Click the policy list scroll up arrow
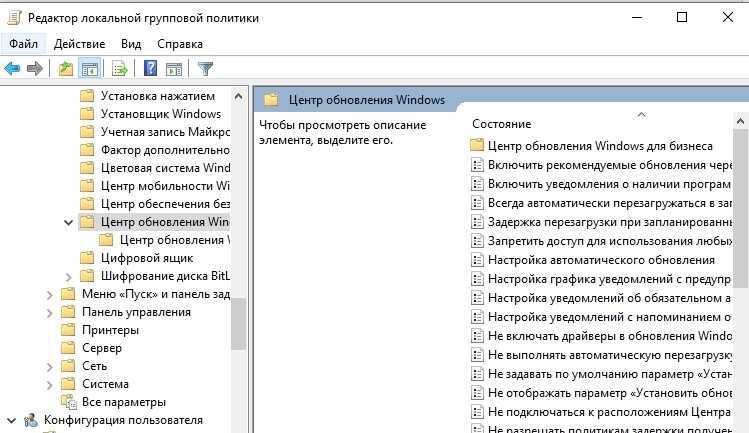The height and width of the screenshot is (433, 749). coord(740,121)
